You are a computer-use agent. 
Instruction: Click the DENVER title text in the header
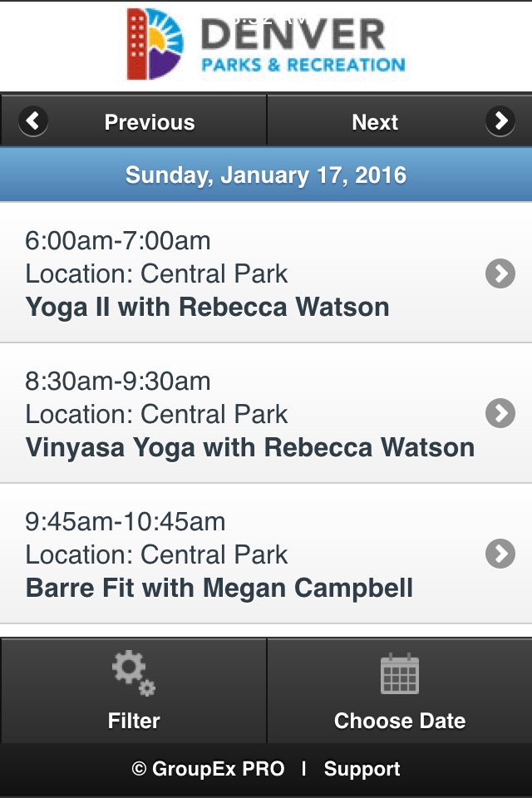[x=293, y=35]
